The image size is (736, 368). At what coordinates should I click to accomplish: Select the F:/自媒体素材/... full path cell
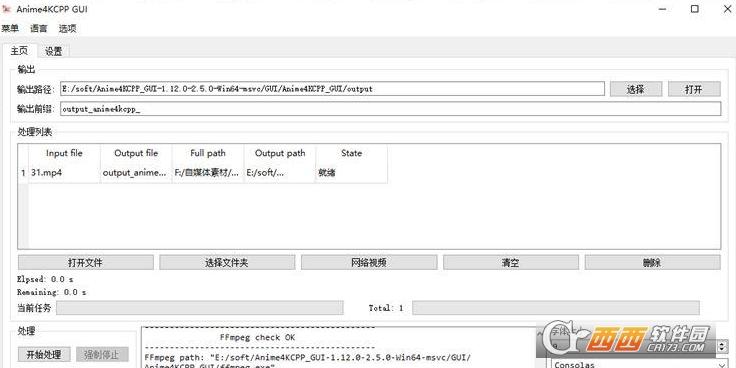[208, 173]
